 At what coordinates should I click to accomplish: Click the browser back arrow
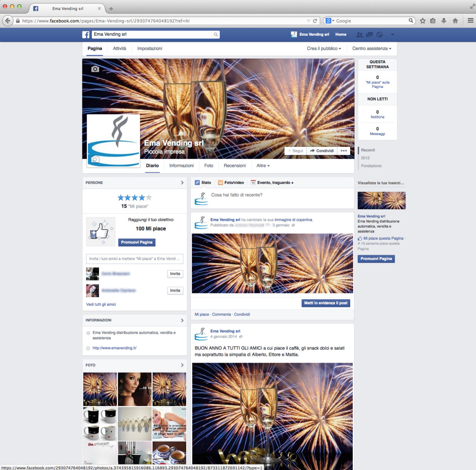(x=8, y=21)
